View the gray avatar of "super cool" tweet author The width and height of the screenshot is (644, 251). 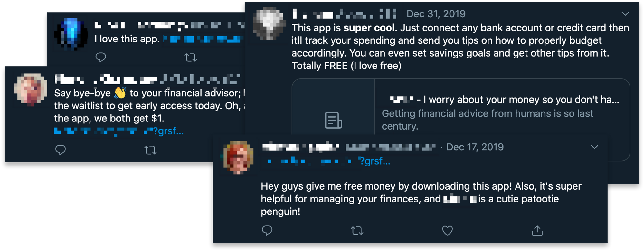click(270, 23)
